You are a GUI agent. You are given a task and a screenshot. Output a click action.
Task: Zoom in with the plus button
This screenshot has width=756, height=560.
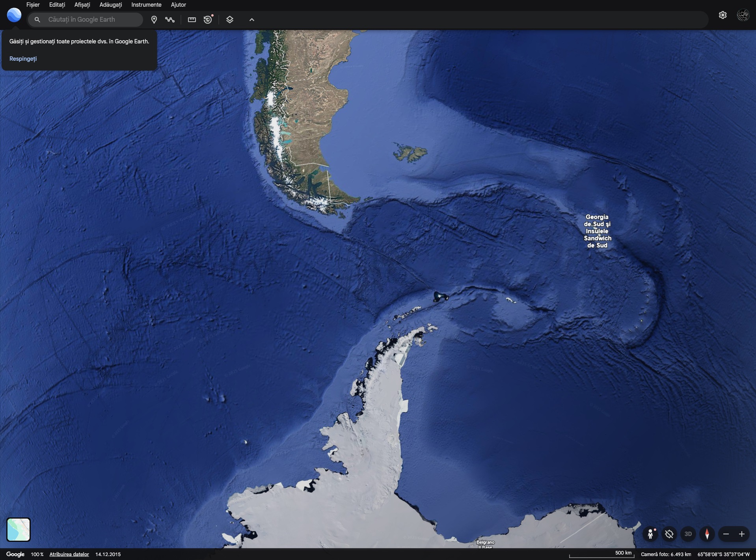[x=742, y=534]
